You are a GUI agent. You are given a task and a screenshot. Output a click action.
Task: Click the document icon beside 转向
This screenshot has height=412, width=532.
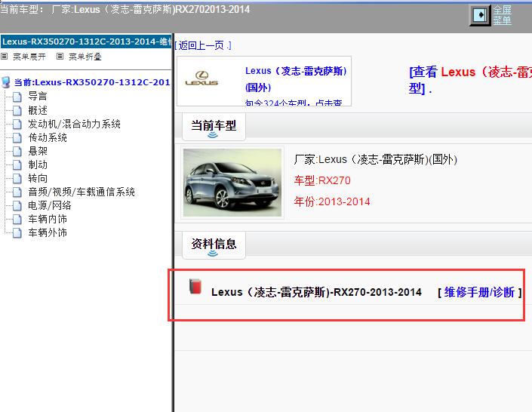17,178
